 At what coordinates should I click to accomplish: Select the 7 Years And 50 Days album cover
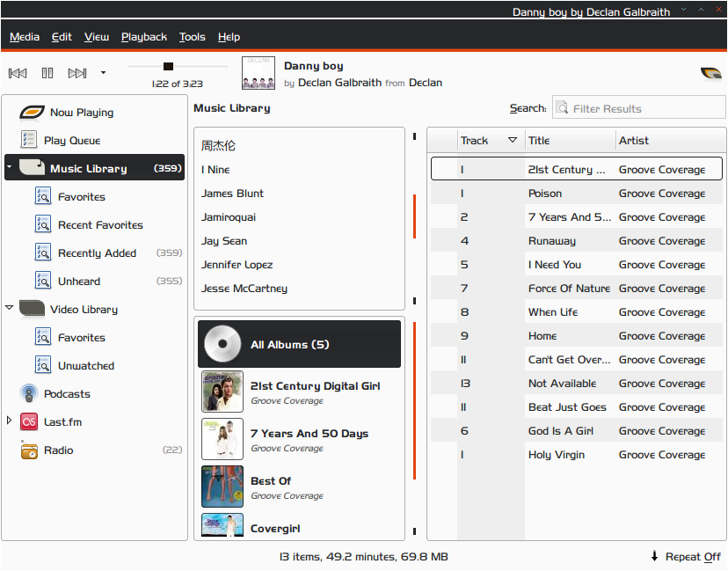[x=222, y=438]
